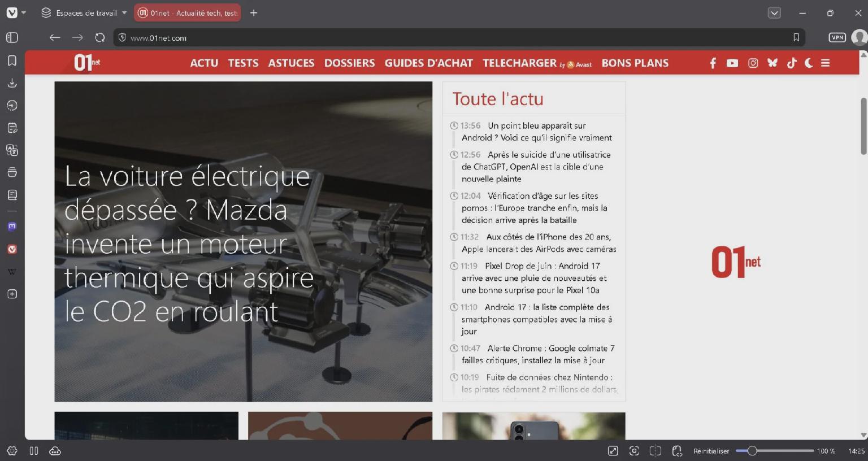
Task: Toggle the VPN button
Action: [837, 38]
